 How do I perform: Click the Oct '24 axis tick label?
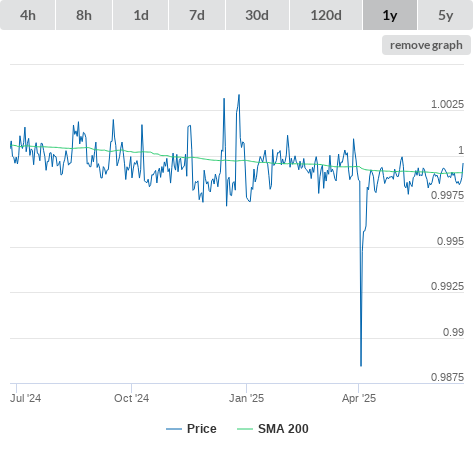point(131,398)
